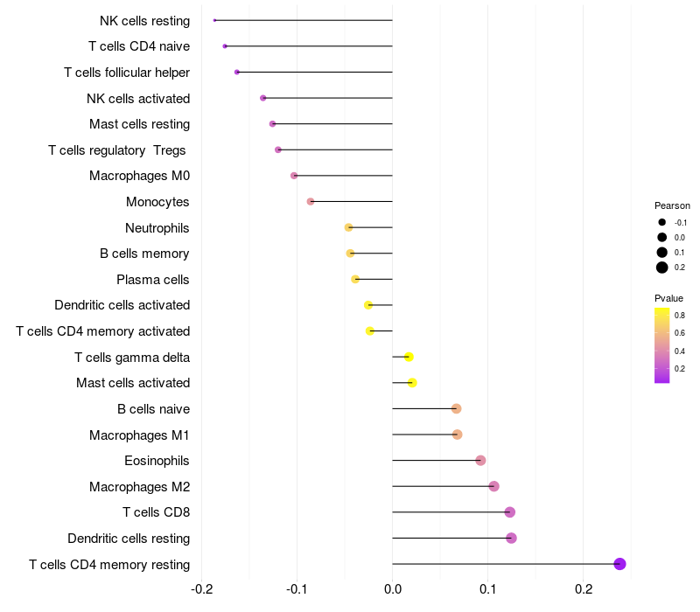Select the Dendritic cells resting lollipop dot
This screenshot has width=700, height=612.
[x=511, y=538]
